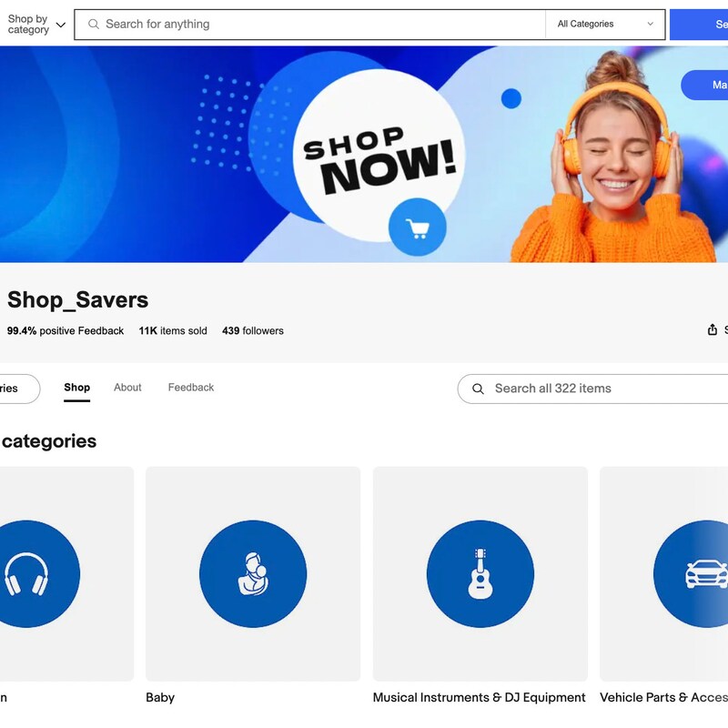This screenshot has width=728, height=728.
Task: Switch to the About tab
Action: 127,387
